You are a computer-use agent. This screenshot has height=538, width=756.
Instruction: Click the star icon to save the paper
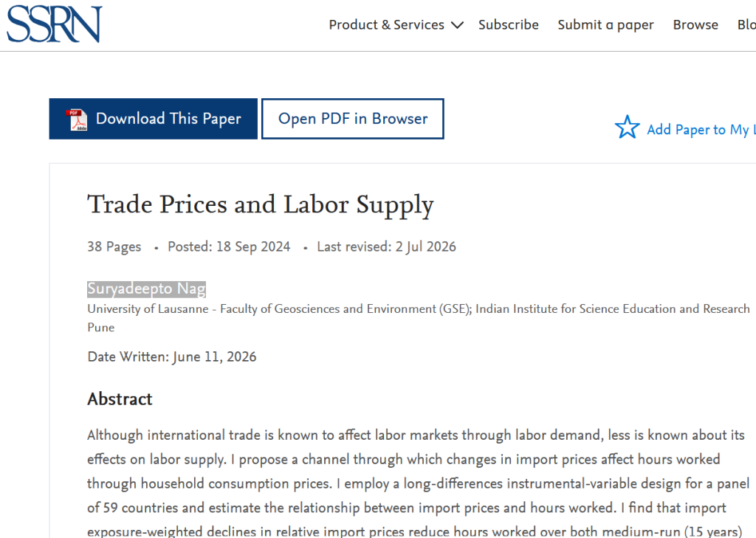coord(628,127)
